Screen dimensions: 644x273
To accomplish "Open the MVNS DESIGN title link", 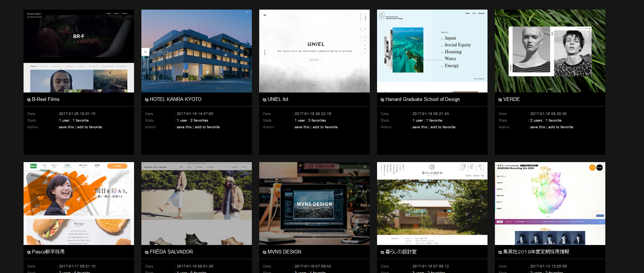I will coord(284,252).
